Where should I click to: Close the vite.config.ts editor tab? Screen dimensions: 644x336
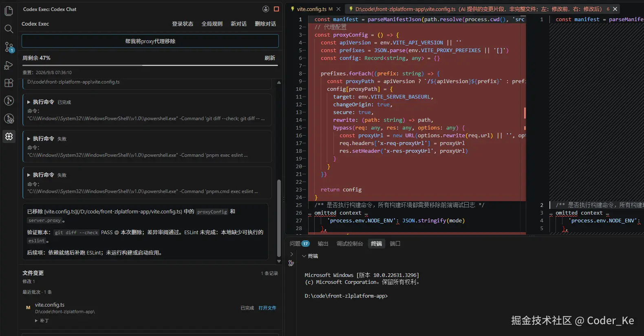pyautogui.click(x=338, y=9)
